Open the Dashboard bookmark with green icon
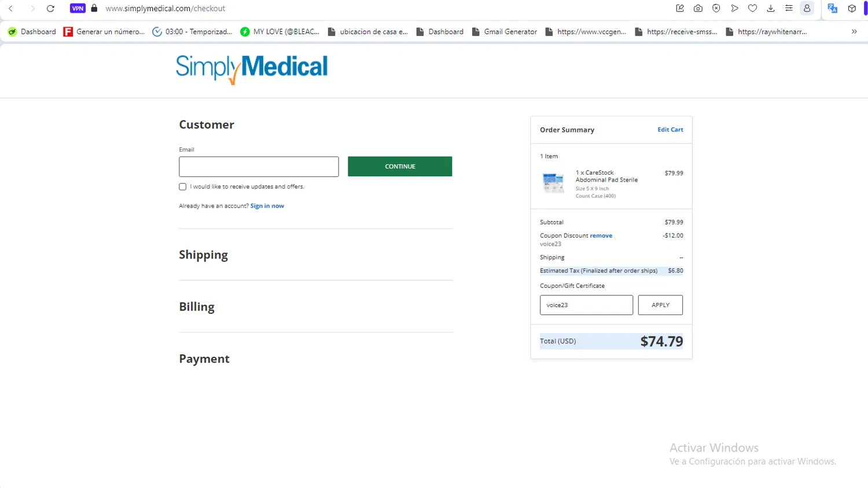This screenshot has width=868, height=488. [x=32, y=32]
